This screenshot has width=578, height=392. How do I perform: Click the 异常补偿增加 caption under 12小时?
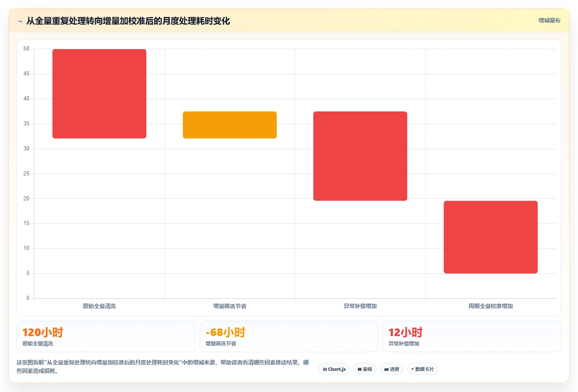(x=404, y=344)
